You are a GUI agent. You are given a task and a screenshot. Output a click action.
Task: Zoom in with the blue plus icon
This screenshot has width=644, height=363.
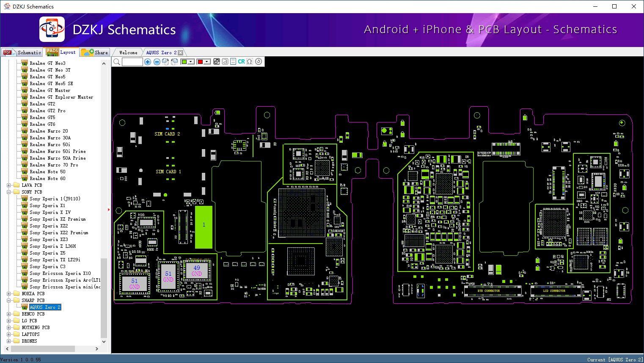pyautogui.click(x=148, y=62)
